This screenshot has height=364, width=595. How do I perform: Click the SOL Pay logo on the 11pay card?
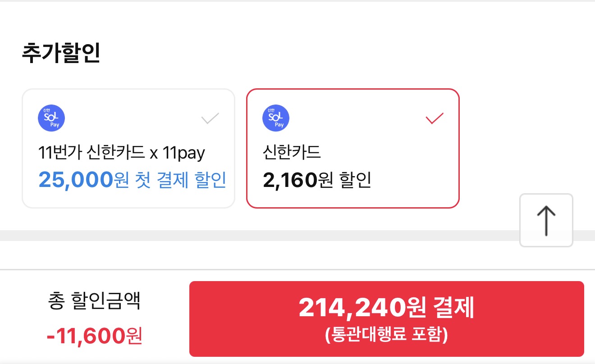tap(51, 118)
